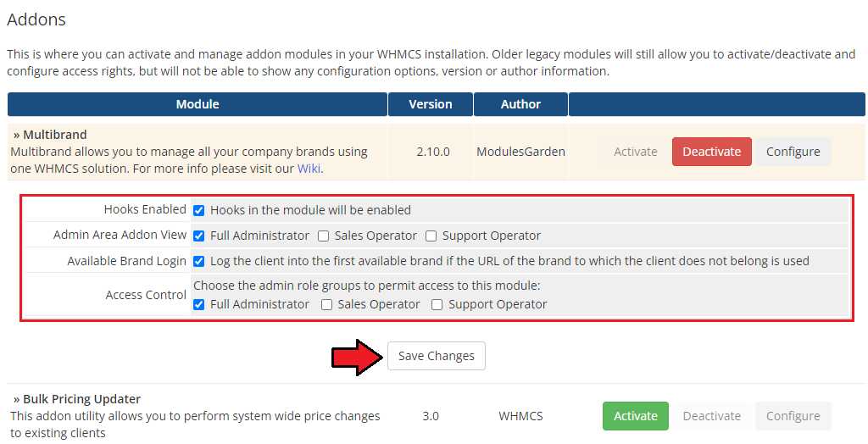Select the Multibrand module title
868x444 pixels.
pos(55,135)
